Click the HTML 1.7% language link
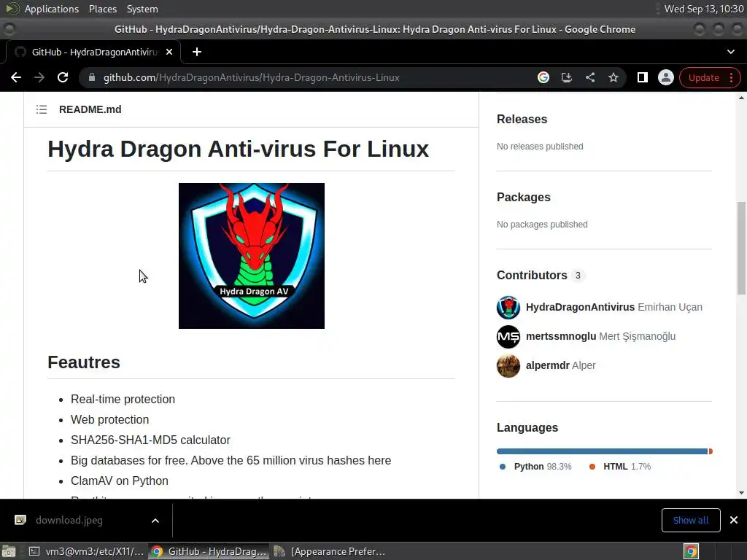Viewport: 747px width, 560px height. 620,467
